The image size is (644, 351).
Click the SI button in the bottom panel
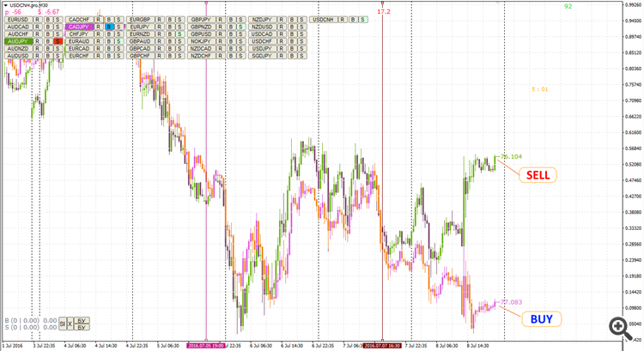63,324
